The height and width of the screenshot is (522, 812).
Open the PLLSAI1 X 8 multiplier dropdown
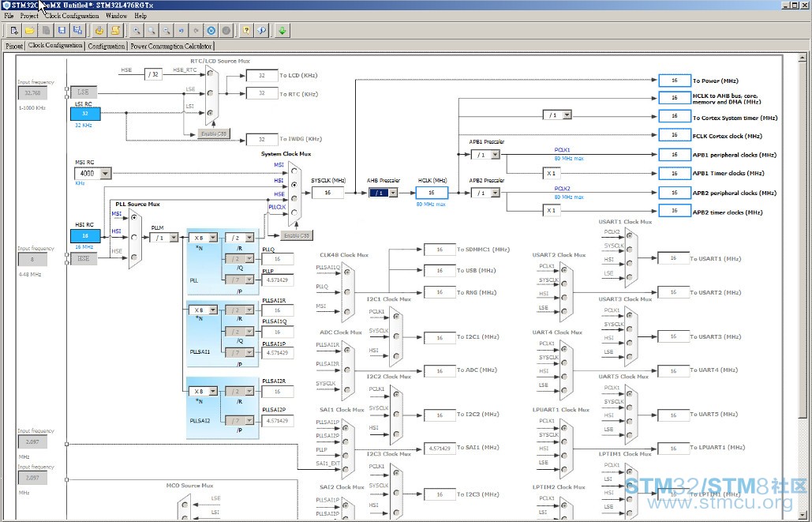point(213,310)
